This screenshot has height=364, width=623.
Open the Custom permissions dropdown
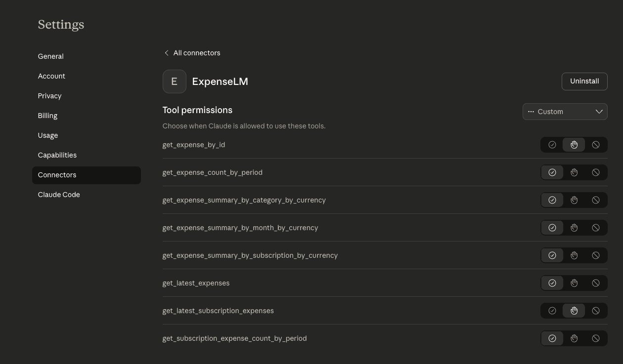click(x=565, y=112)
